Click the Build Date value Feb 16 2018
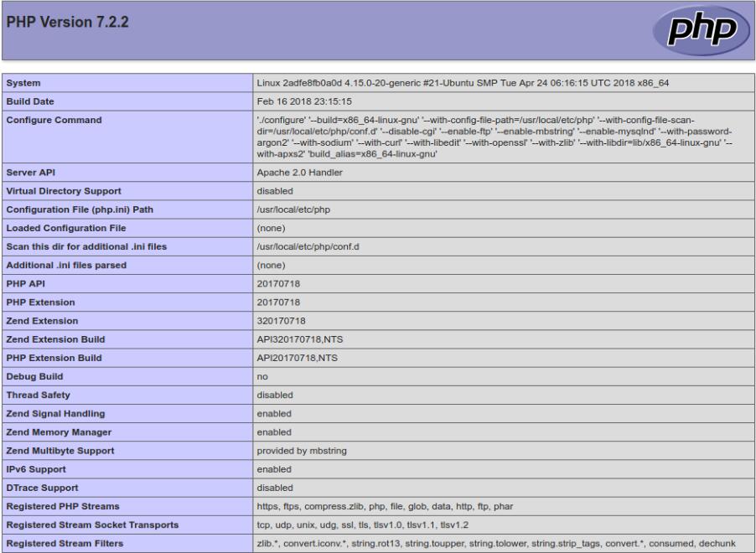The height and width of the screenshot is (553, 756). [290, 101]
